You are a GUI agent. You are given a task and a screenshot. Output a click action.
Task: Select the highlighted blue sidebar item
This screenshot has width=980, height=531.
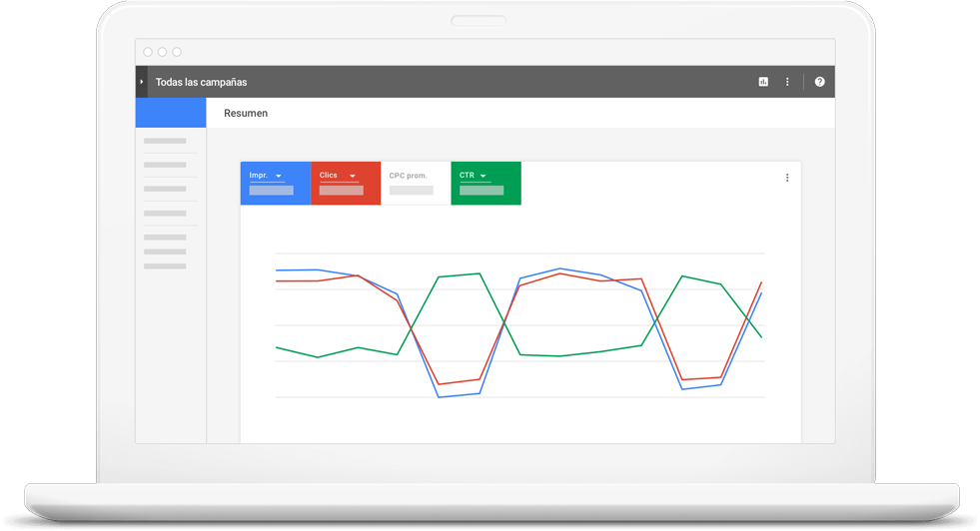[x=171, y=113]
